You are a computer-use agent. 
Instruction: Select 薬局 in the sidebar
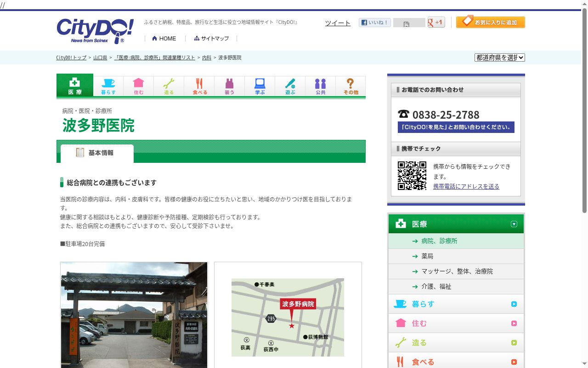pyautogui.click(x=456, y=256)
